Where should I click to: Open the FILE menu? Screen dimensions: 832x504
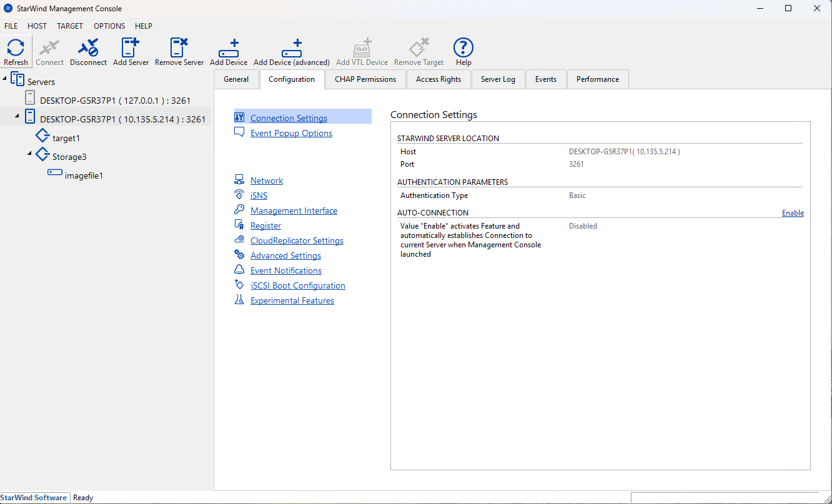pyautogui.click(x=11, y=26)
